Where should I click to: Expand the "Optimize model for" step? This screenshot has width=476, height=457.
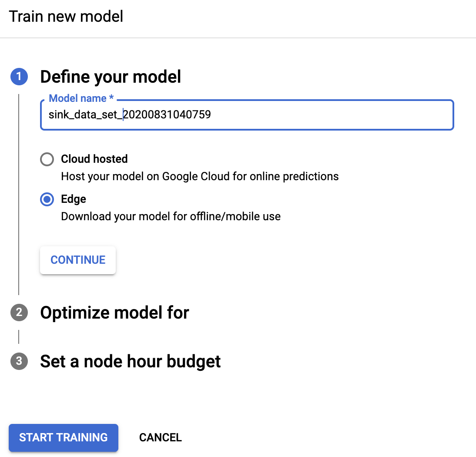point(114,313)
